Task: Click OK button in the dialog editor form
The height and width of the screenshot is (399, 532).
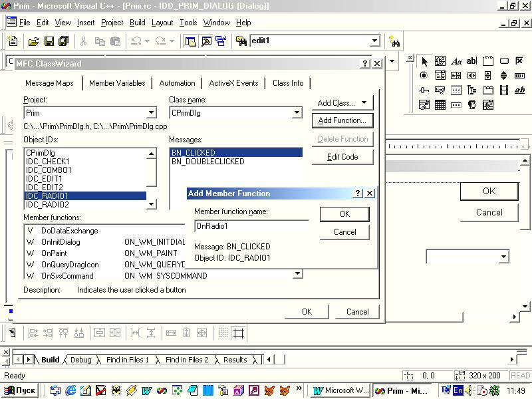Action: tap(489, 191)
